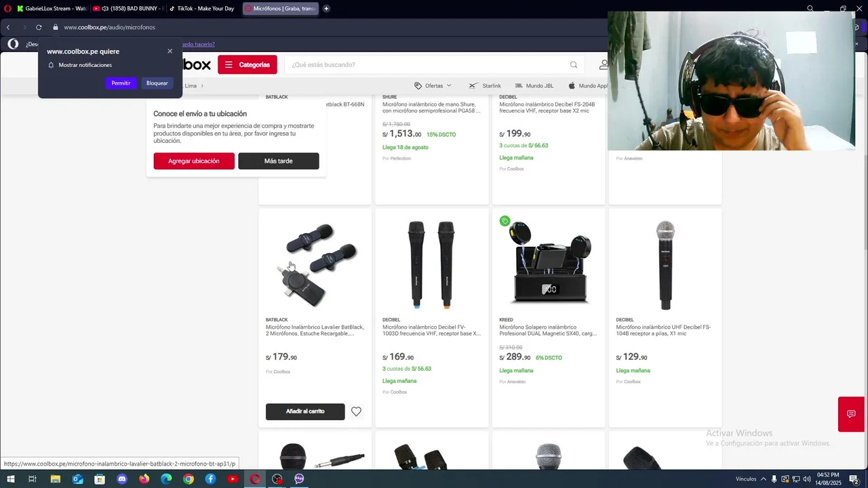Open UHF Decibel FS-104B product title
The height and width of the screenshot is (488, 868).
(663, 330)
